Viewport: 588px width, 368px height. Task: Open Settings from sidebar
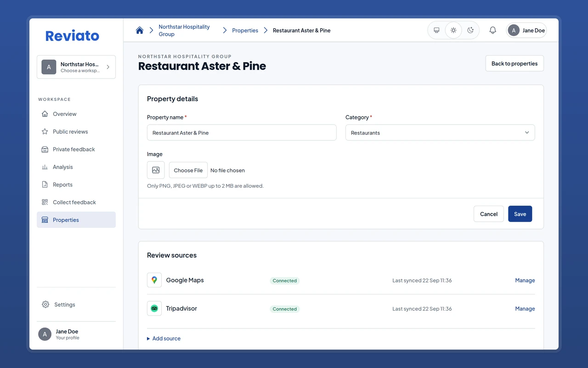tap(76, 305)
